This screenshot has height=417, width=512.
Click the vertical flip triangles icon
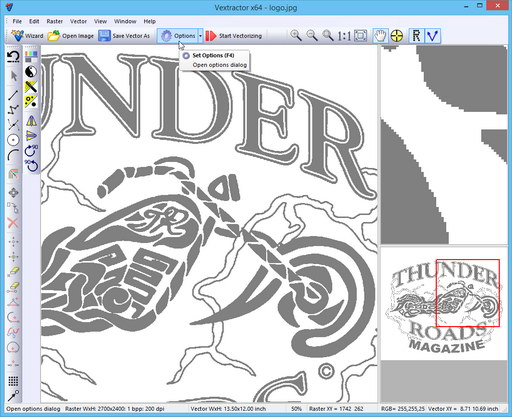pos(31,136)
